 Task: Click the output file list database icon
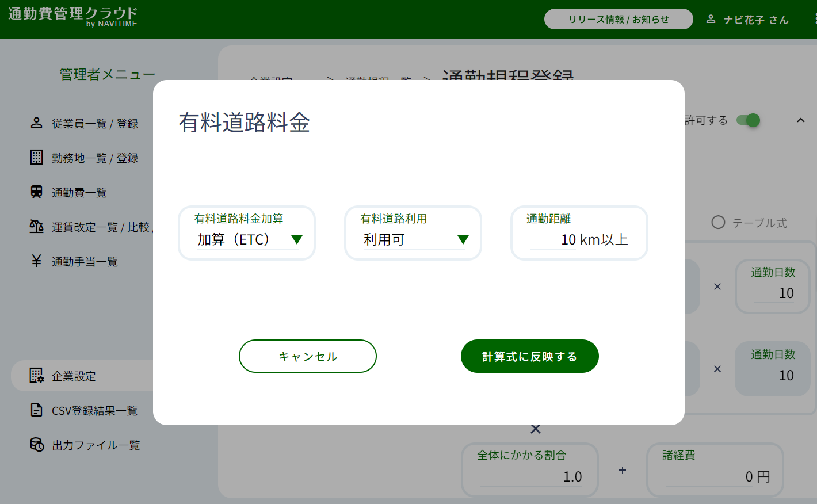pos(36,445)
